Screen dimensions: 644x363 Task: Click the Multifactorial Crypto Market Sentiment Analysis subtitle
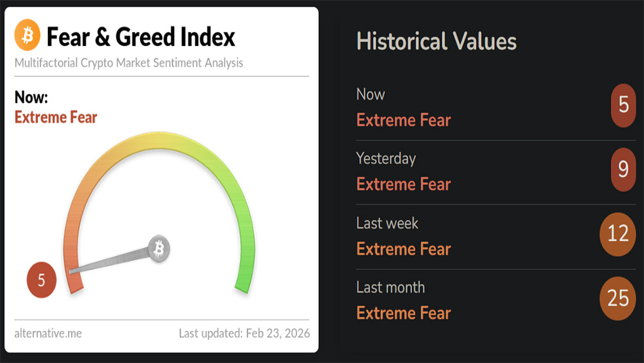click(129, 63)
